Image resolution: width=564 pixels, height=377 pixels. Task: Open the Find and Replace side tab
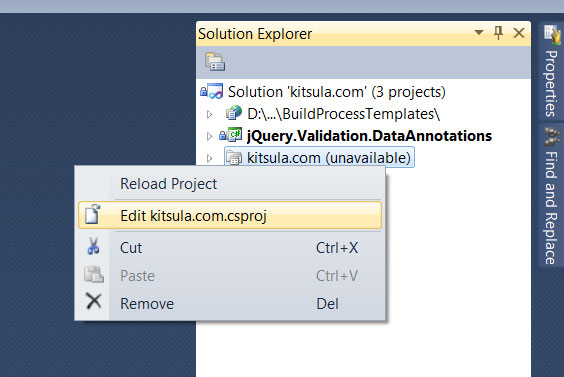(x=551, y=195)
